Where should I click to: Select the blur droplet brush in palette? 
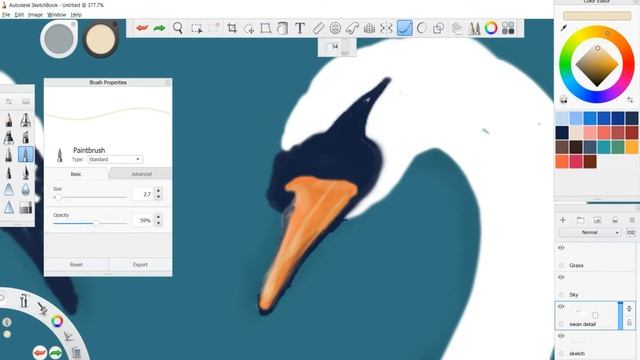(26, 190)
